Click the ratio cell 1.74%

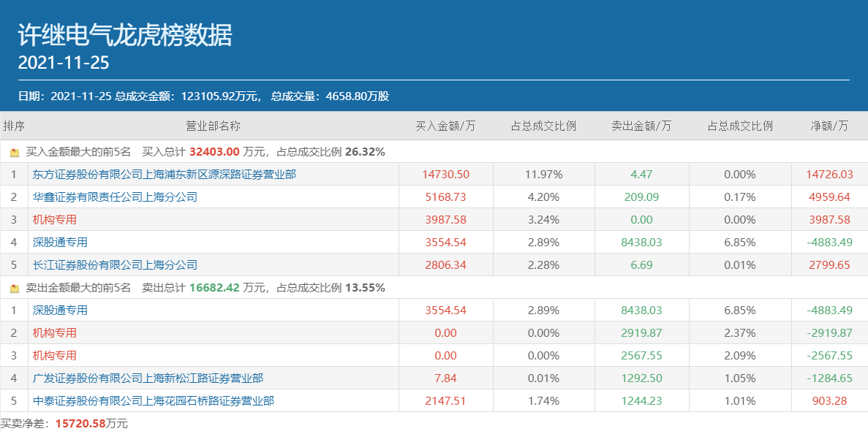coord(543,401)
